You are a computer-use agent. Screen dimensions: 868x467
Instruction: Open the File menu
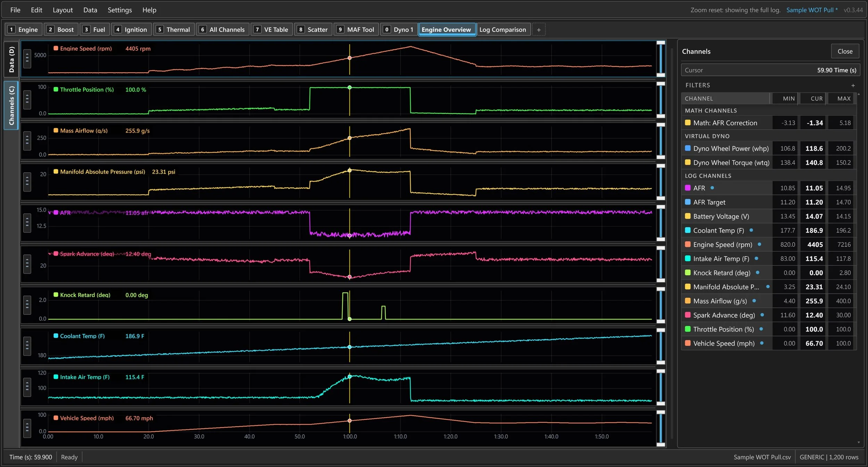click(x=15, y=10)
